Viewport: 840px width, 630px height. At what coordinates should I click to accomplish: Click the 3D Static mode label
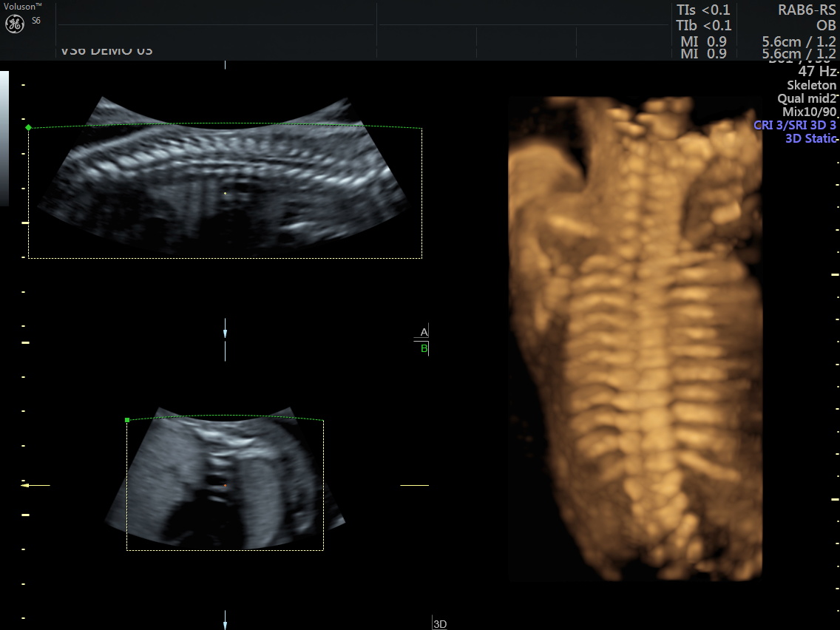810,138
